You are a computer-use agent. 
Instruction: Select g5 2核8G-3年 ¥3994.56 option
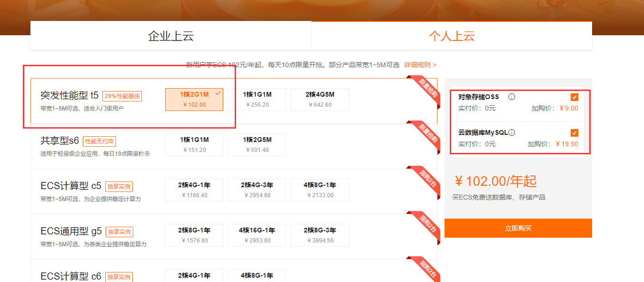(320, 235)
